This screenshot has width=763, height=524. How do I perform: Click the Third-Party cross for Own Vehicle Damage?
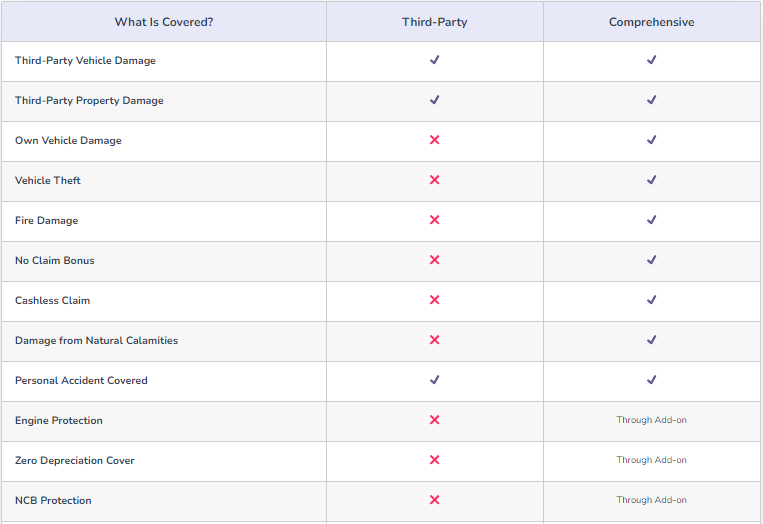click(x=434, y=140)
